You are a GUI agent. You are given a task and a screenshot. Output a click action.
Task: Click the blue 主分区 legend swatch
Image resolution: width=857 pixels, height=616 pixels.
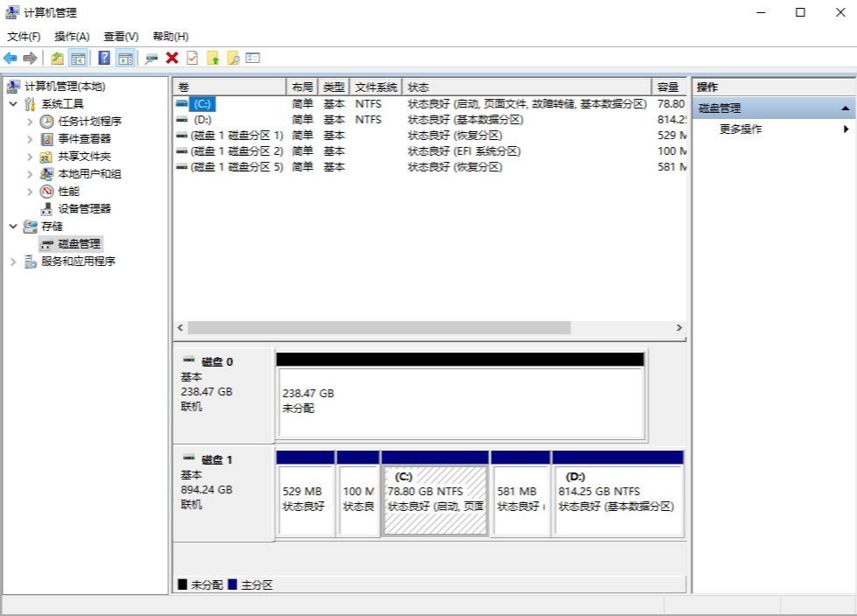tap(232, 584)
